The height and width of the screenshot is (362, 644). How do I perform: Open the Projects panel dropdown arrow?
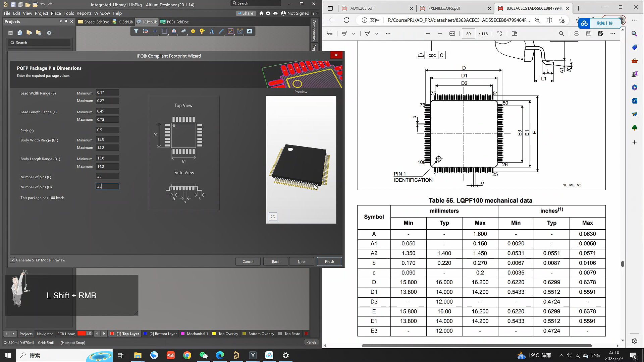61,21
